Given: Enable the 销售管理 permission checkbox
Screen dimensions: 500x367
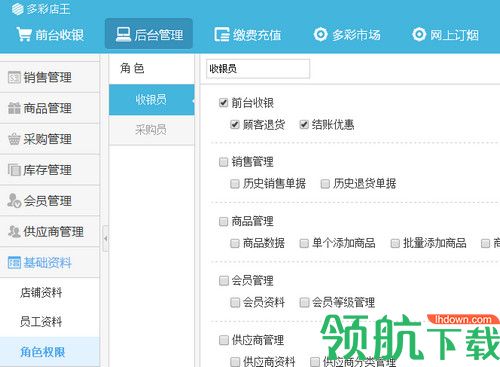Looking at the screenshot, I should click(x=223, y=162).
